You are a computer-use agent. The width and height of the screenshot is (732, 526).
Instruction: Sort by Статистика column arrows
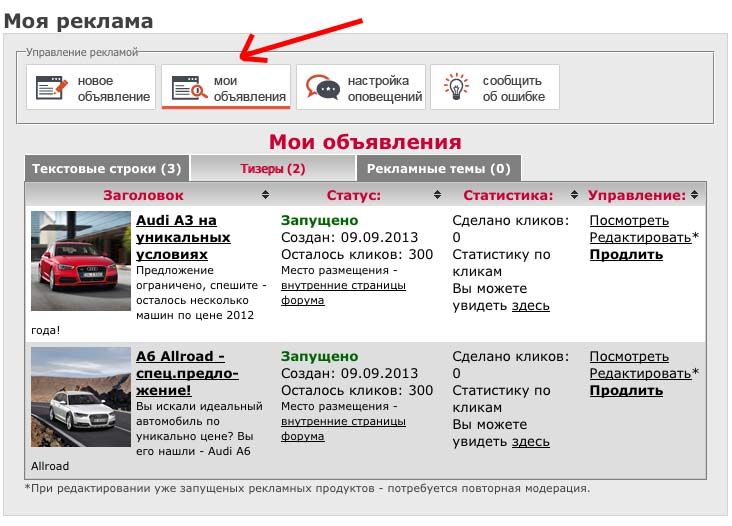[574, 195]
